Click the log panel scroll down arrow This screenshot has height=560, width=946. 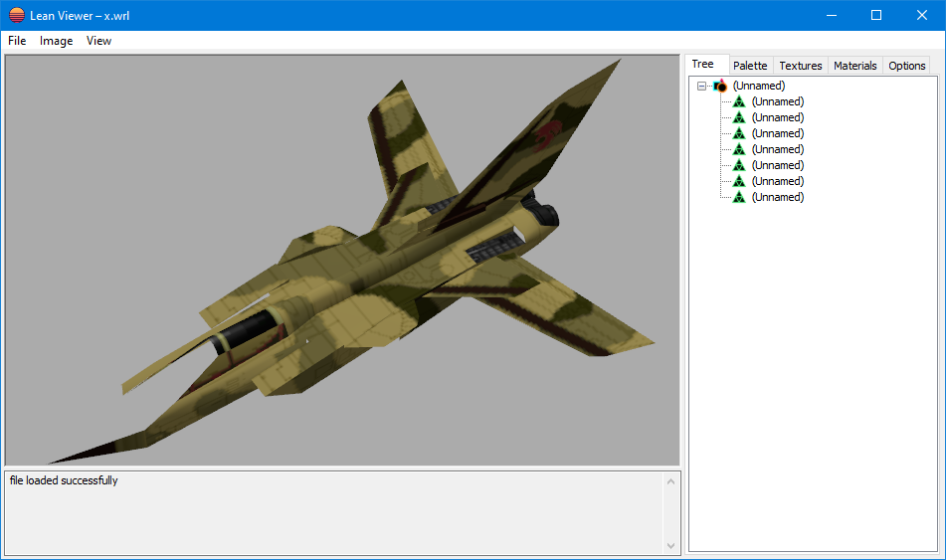(x=670, y=545)
